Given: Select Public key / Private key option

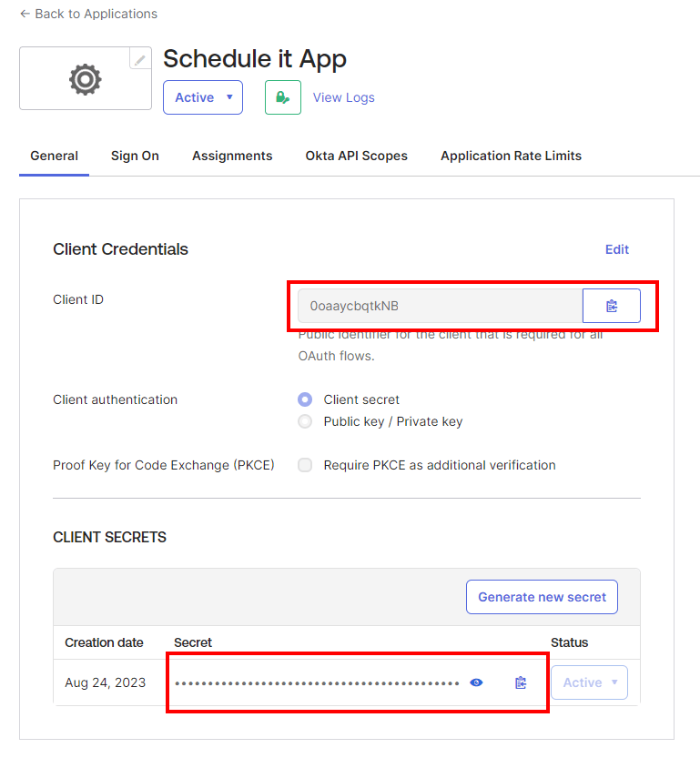Looking at the screenshot, I should tap(305, 421).
